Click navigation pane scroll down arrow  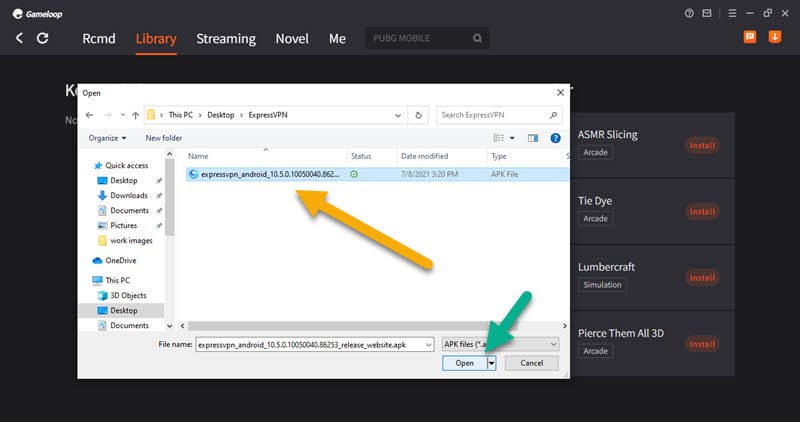point(170,326)
